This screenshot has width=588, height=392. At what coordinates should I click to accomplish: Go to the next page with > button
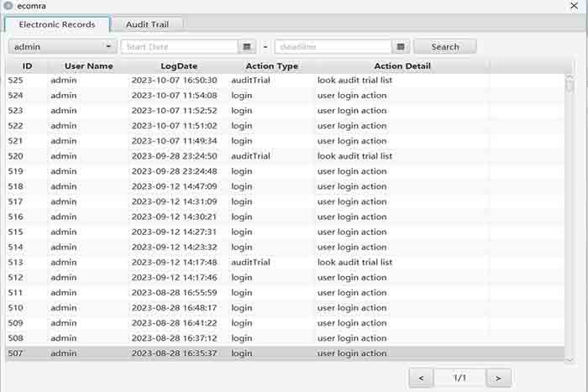pos(498,379)
